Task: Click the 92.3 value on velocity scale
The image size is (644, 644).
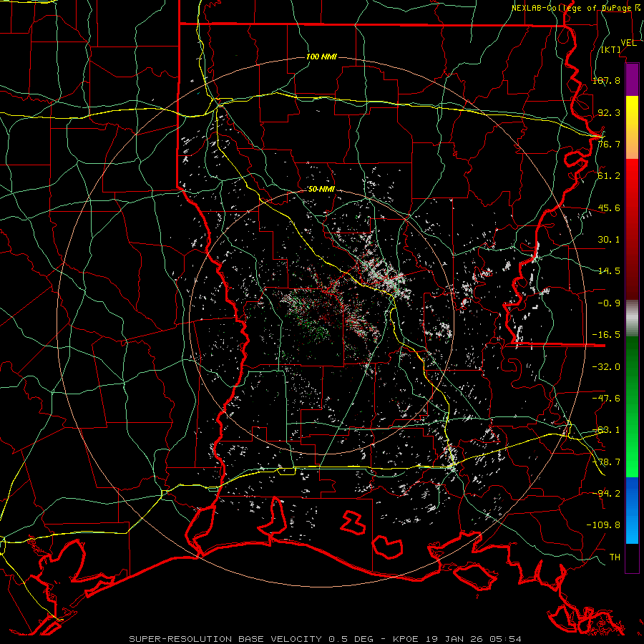Action: pyautogui.click(x=609, y=112)
